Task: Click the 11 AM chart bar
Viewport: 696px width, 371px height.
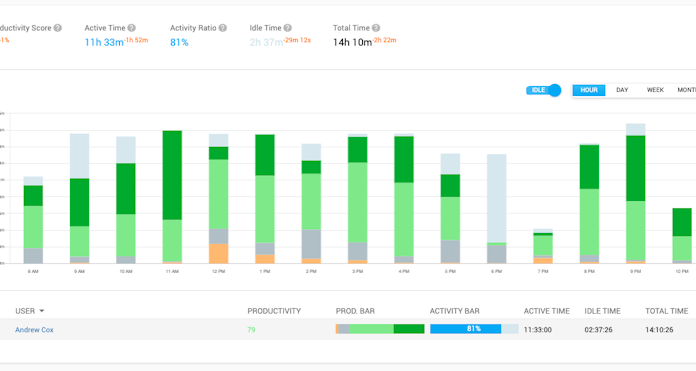Action: 172,197
